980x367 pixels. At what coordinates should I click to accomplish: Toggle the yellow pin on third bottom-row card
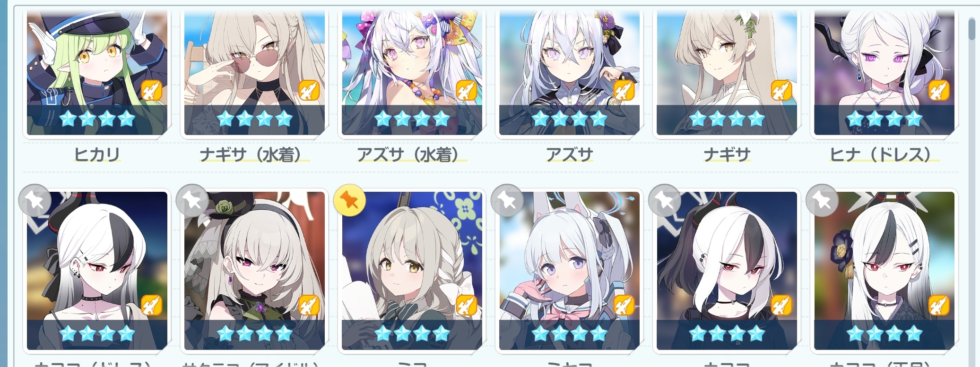[349, 200]
